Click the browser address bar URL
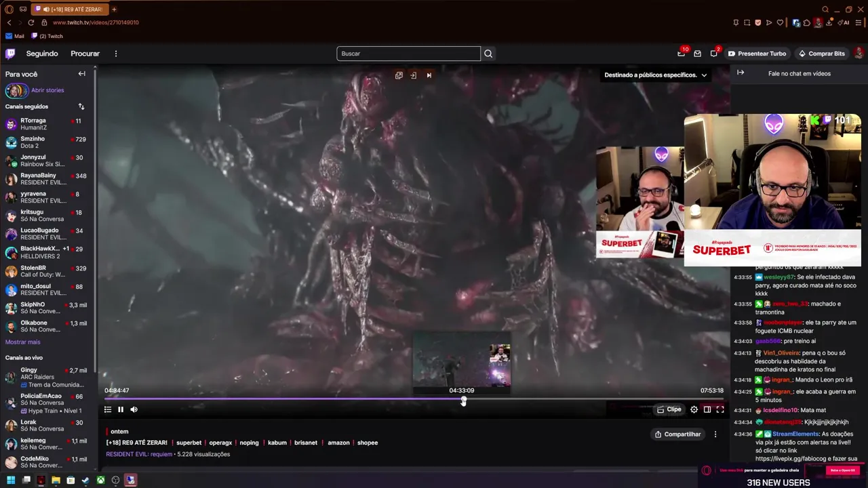Screen dimensions: 868x488 pyautogui.click(x=96, y=22)
